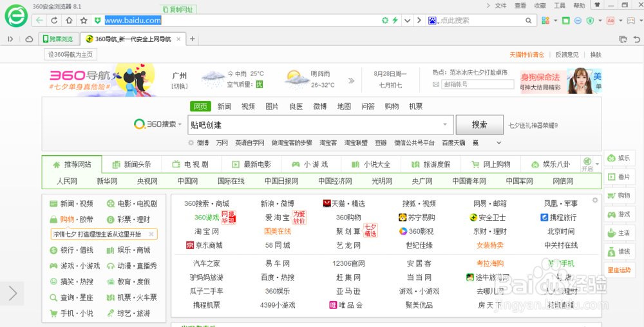Click the mail envelope icon by 邮箱帐号
This screenshot has height=327, width=644.
[x=436, y=84]
